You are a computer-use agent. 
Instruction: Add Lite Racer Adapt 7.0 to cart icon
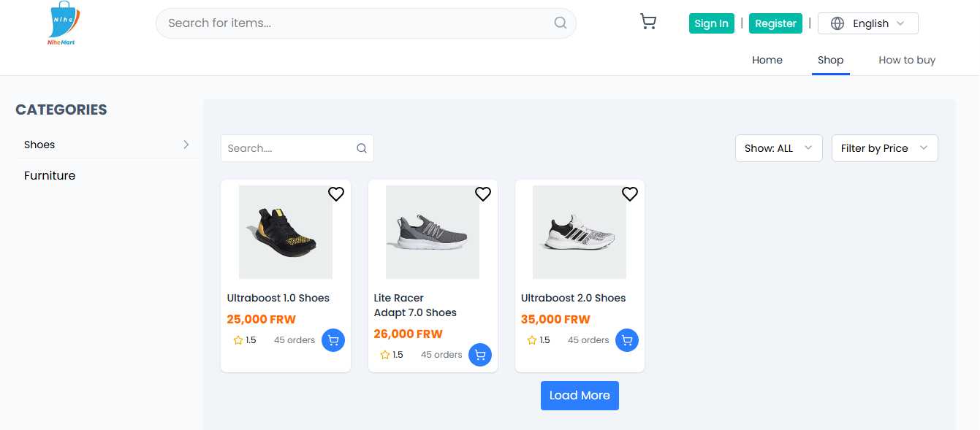480,355
